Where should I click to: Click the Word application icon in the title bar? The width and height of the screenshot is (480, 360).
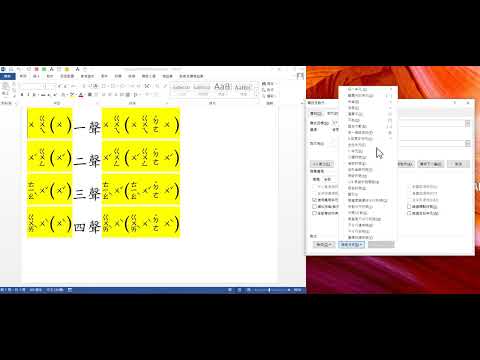[3, 69]
